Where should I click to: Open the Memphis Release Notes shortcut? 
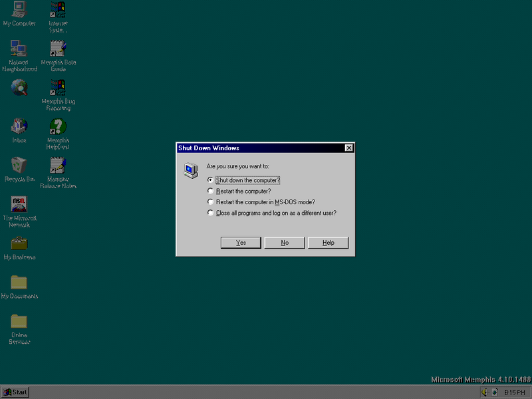point(58,165)
